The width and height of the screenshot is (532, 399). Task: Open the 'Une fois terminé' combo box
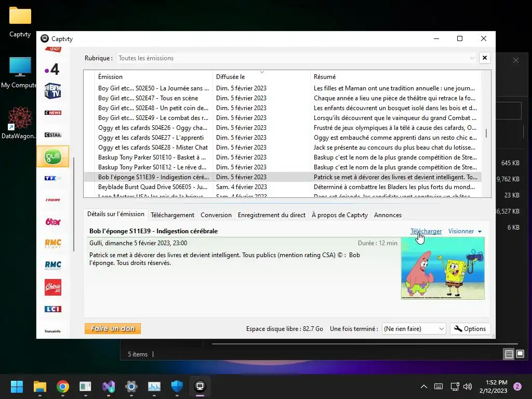(x=414, y=329)
